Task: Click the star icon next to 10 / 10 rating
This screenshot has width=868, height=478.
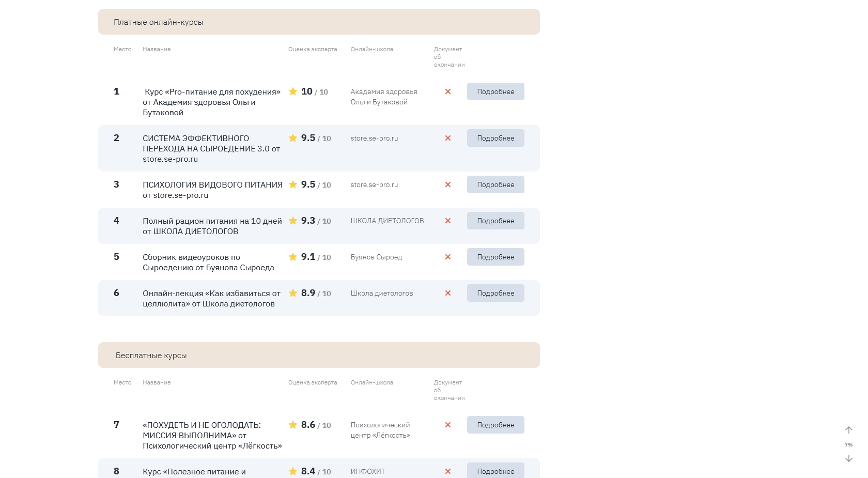Action: (293, 91)
